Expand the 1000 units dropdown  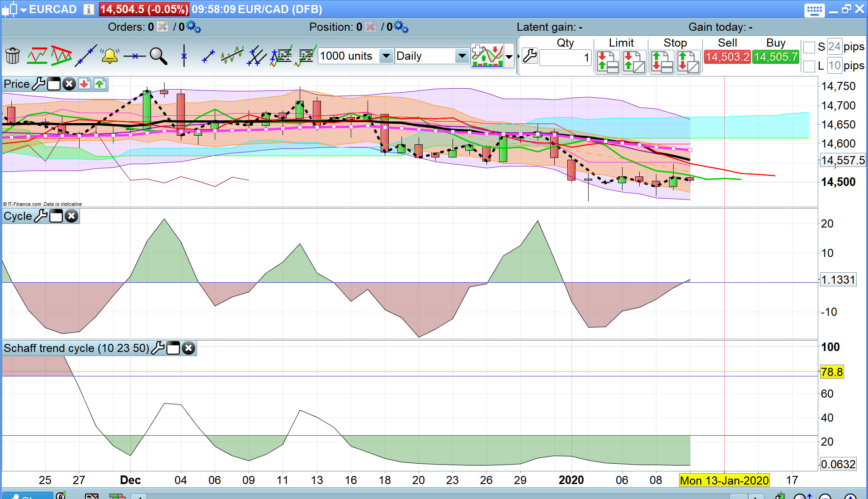coord(386,56)
